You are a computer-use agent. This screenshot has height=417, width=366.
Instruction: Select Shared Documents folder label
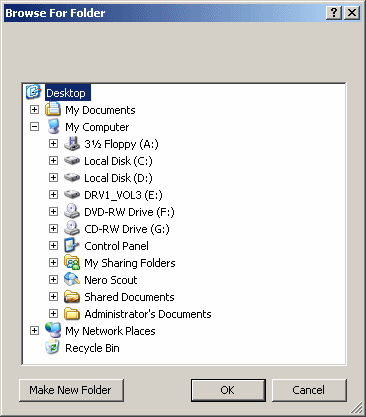pyautogui.click(x=129, y=297)
